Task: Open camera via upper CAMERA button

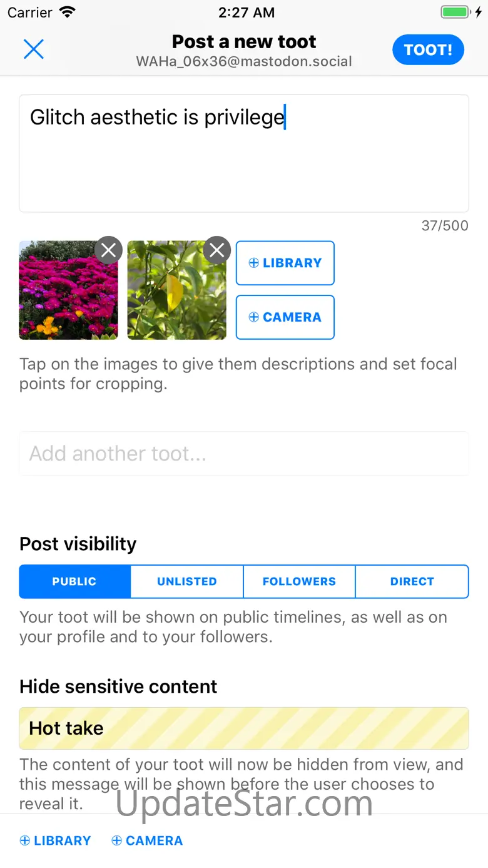Action: (285, 317)
